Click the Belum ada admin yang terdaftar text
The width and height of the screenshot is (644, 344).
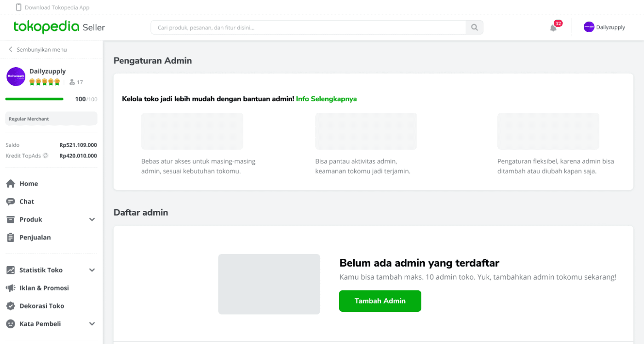[x=419, y=263]
